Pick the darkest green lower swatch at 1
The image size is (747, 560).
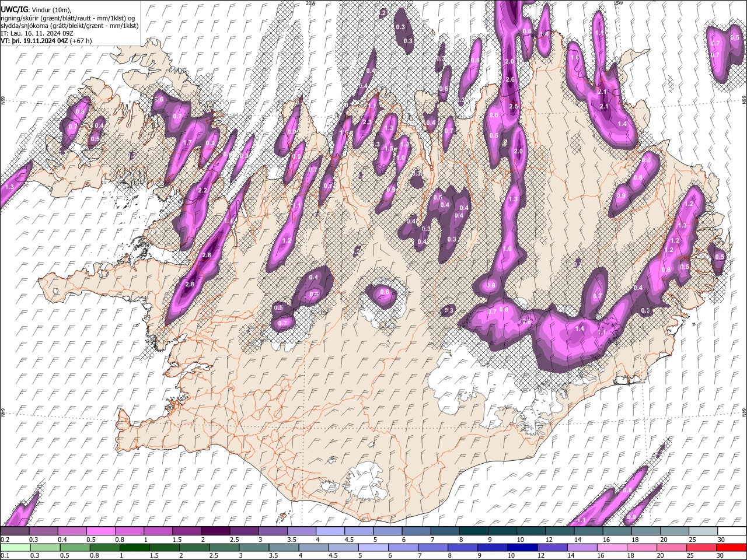click(x=135, y=547)
